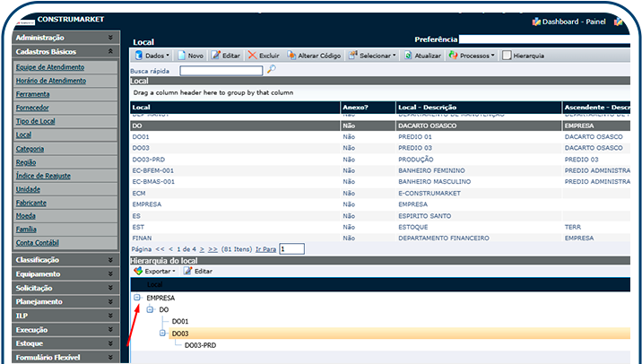This screenshot has width=642, height=364.
Task: Open the Fornecedor link in sidebar
Action: pyautogui.click(x=34, y=108)
